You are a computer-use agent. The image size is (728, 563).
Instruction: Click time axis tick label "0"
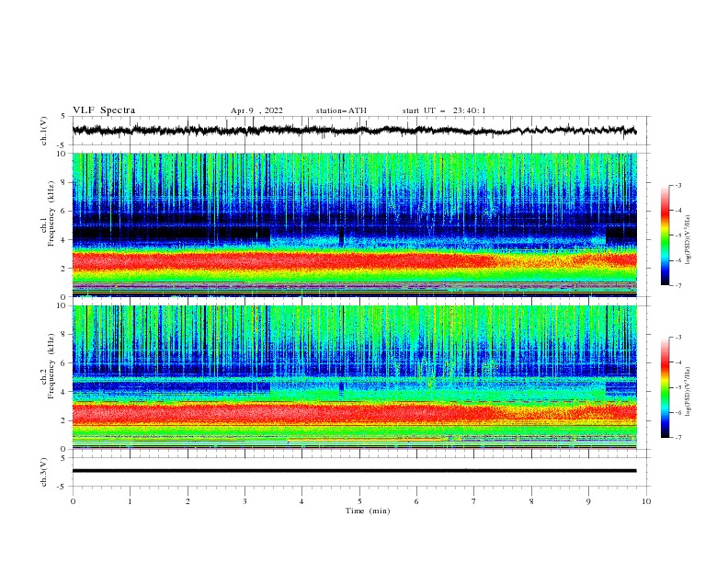73,501
